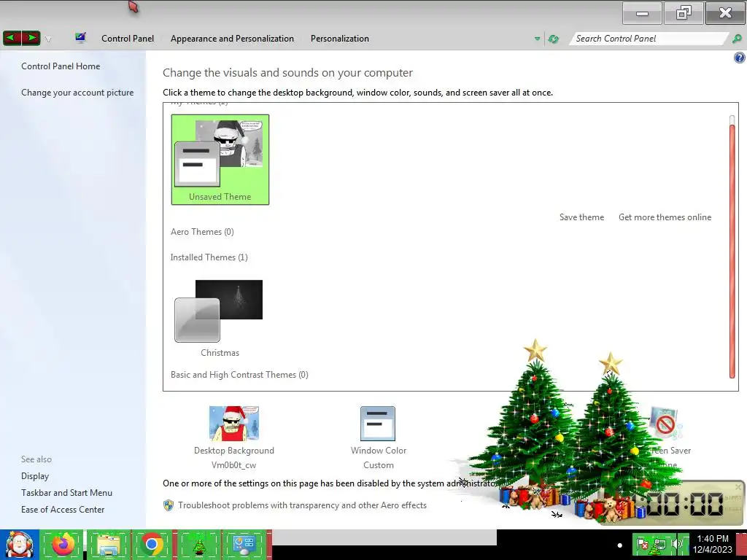Navigate to Control Panel breadcrumb
Image resolution: width=747 pixels, height=560 pixels.
(x=128, y=39)
